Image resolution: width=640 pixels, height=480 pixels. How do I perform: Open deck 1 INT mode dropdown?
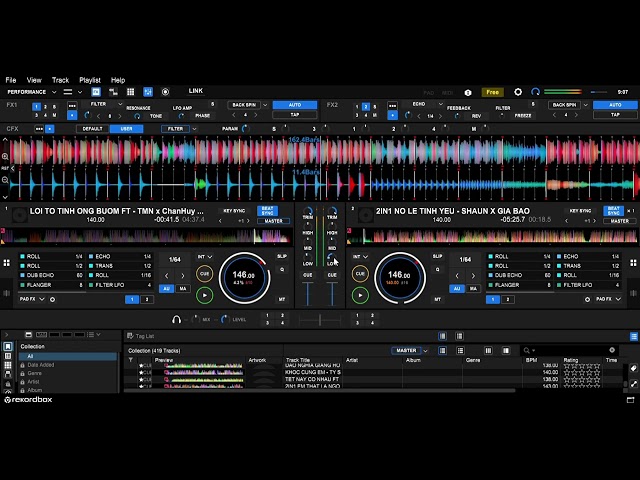point(205,257)
